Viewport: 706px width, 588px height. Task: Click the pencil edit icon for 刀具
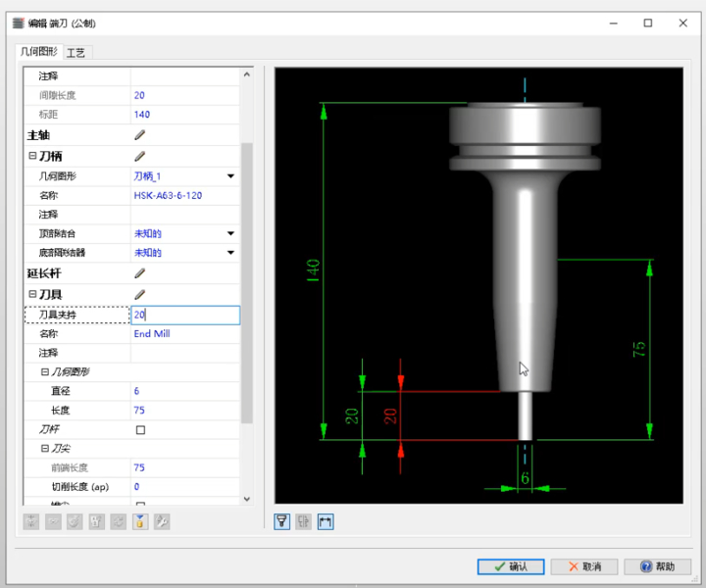click(x=140, y=294)
